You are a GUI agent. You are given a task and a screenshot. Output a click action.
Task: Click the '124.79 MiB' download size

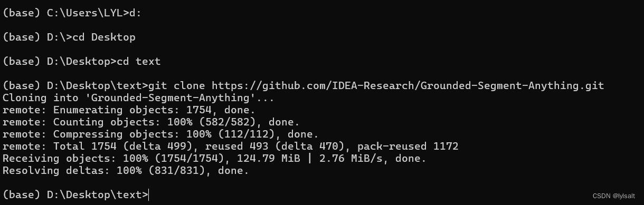(x=269, y=159)
